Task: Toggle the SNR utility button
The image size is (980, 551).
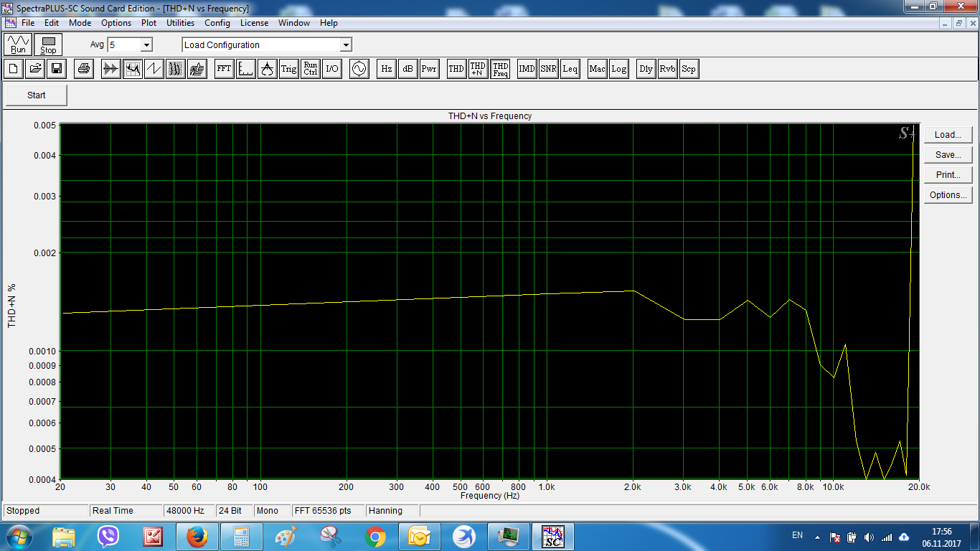Action: 548,69
